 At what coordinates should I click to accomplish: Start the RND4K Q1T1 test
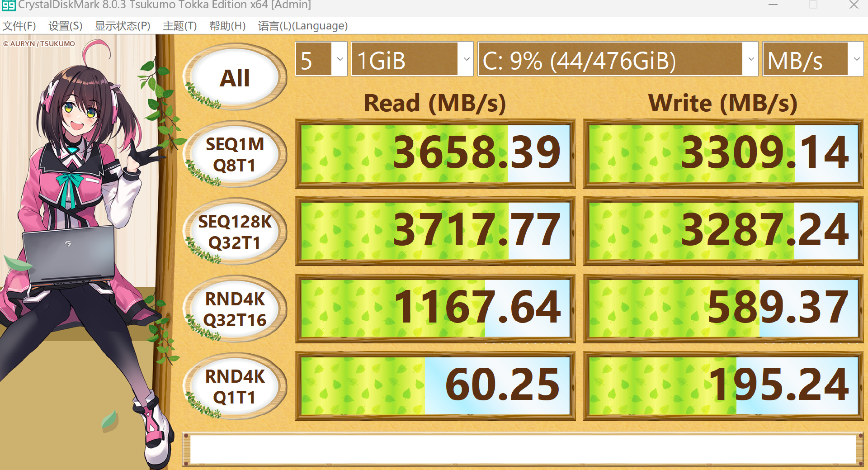tap(235, 386)
